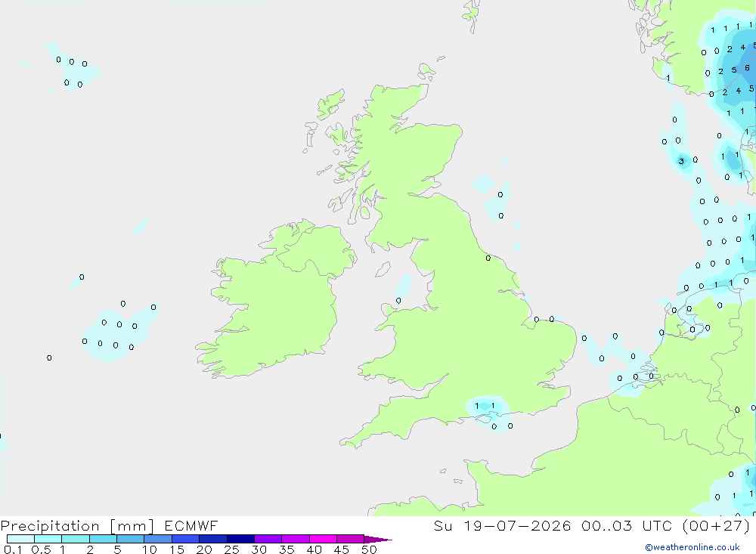The width and height of the screenshot is (756, 554).
Task: Click the '3' precipitation value on the map
Action: pyautogui.click(x=681, y=162)
